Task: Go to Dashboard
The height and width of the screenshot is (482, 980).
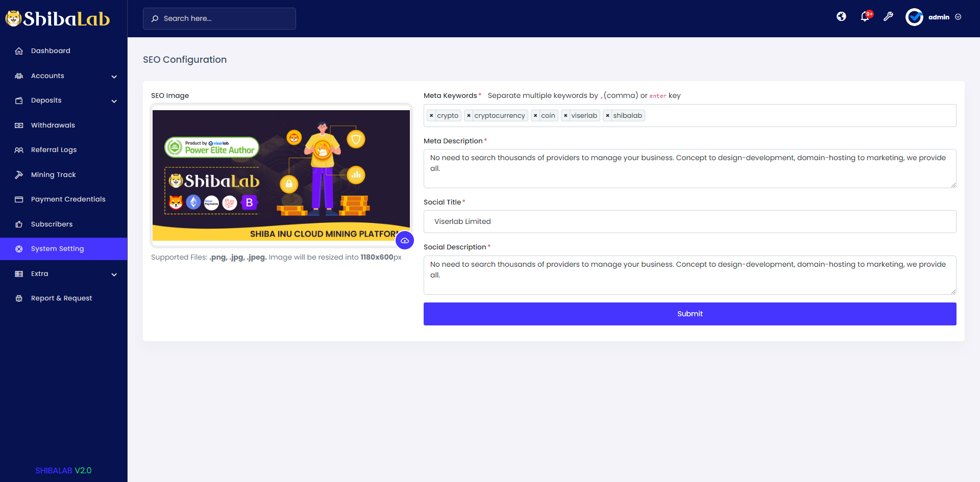Action: 63,51
